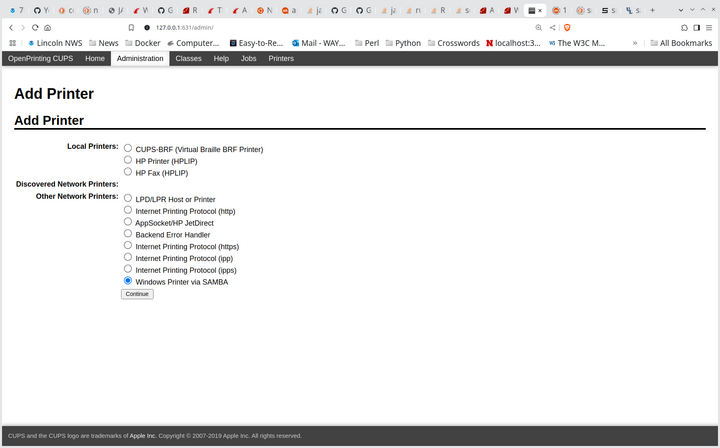Click the "Discovered Network Printers:" label

[67, 184]
